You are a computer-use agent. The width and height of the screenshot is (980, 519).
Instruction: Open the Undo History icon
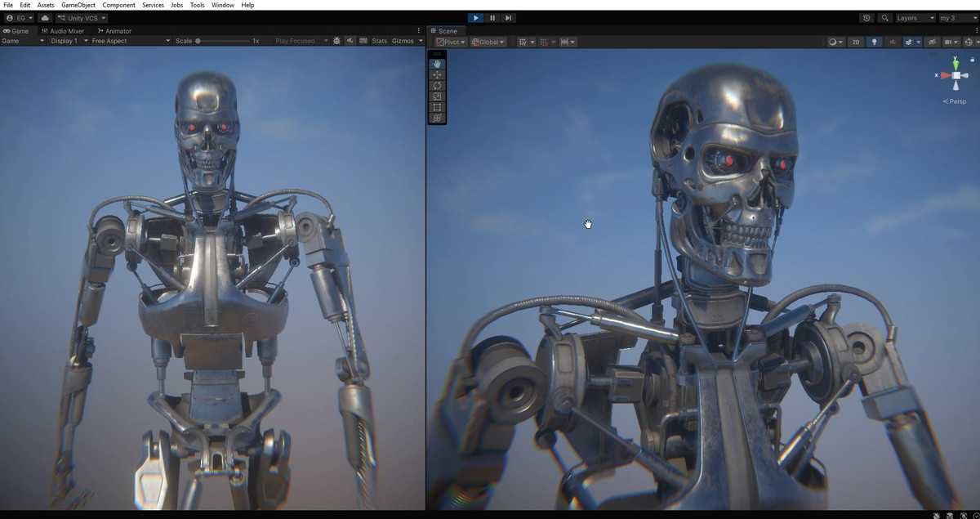click(866, 18)
